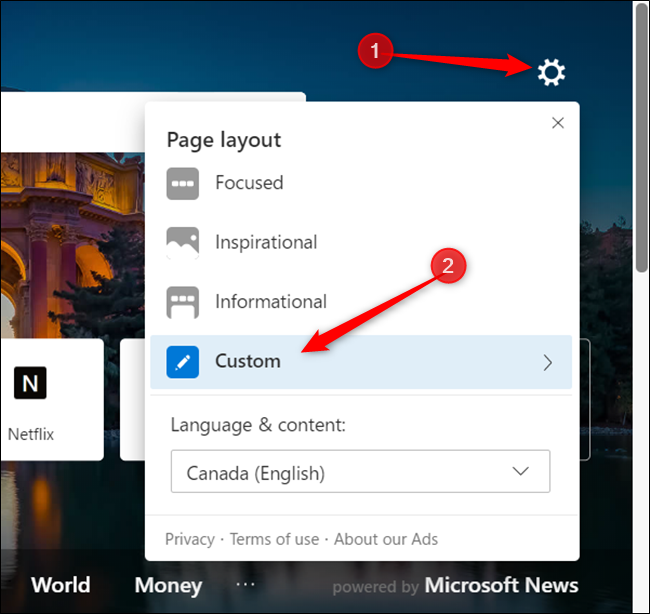Image resolution: width=650 pixels, height=614 pixels.
Task: Click the page vertical scrollbar thumb
Action: 642,137
